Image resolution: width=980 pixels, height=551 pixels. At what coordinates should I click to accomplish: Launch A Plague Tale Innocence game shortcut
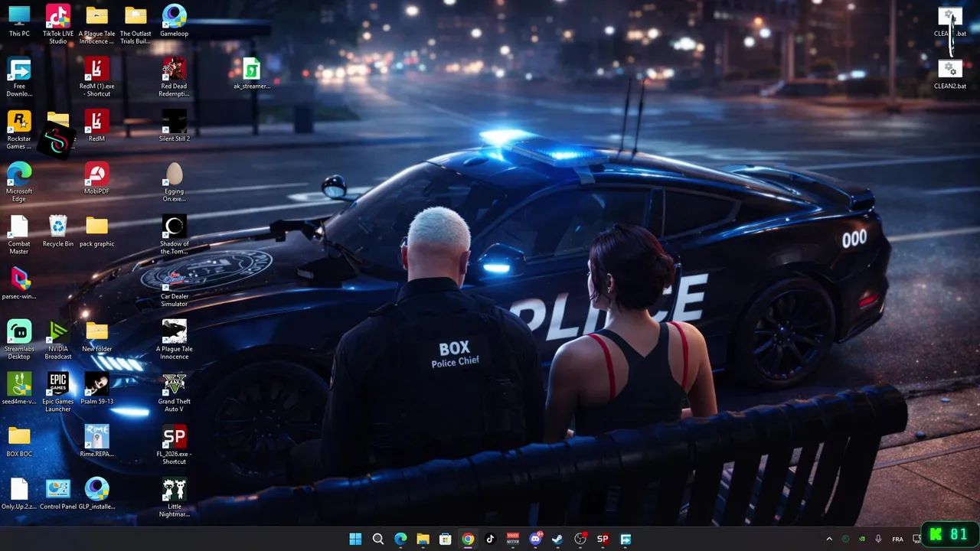174,340
